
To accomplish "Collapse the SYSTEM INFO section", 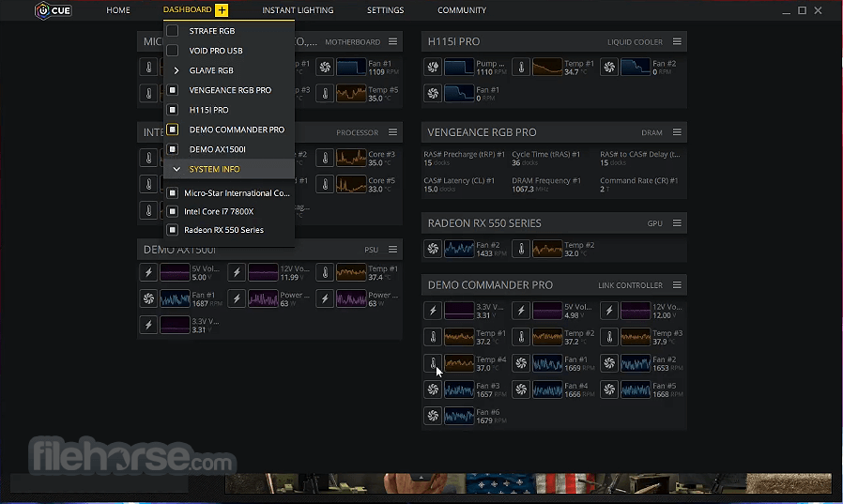I will (x=176, y=169).
